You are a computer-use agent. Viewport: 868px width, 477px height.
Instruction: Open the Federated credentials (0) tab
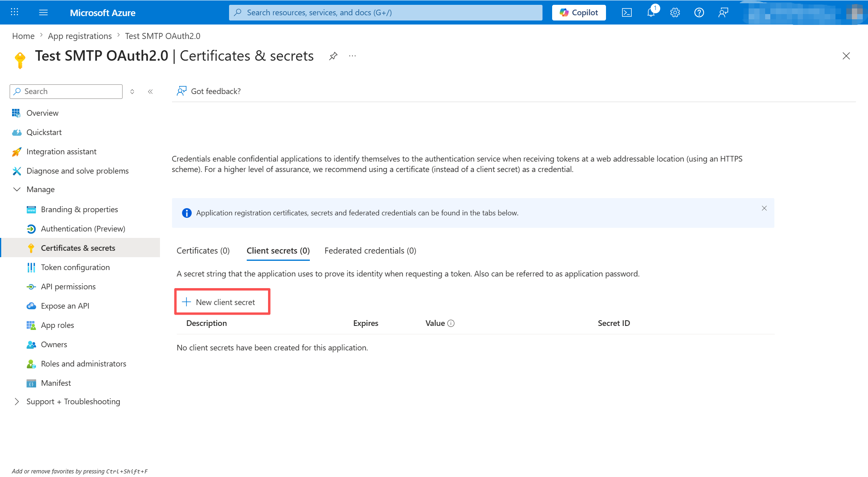371,251
